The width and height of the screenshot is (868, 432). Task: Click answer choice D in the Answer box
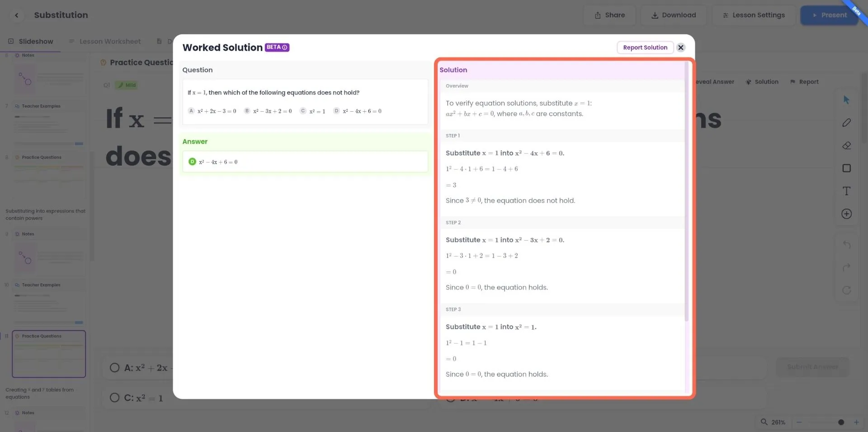pyautogui.click(x=192, y=161)
